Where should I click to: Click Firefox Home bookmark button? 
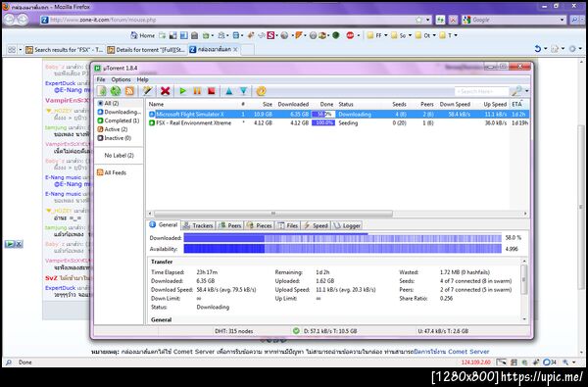(x=142, y=35)
